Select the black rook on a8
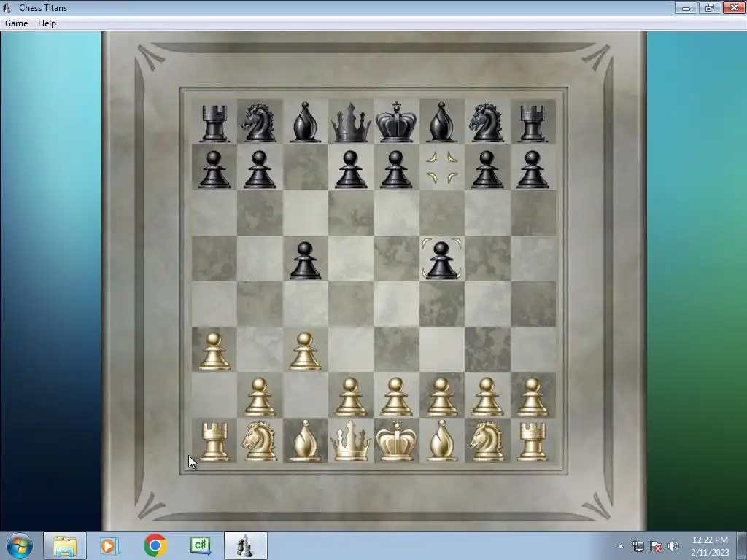This screenshot has width=747, height=560. pos(214,124)
